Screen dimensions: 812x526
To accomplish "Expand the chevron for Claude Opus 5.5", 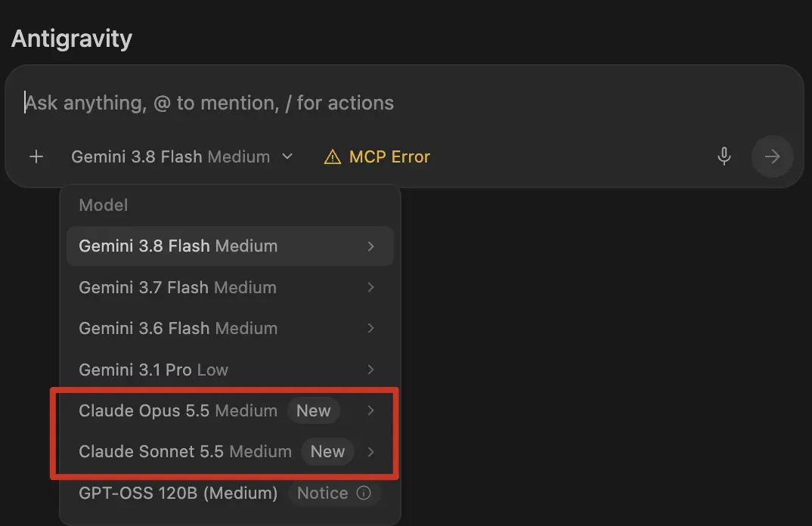I will point(370,410).
